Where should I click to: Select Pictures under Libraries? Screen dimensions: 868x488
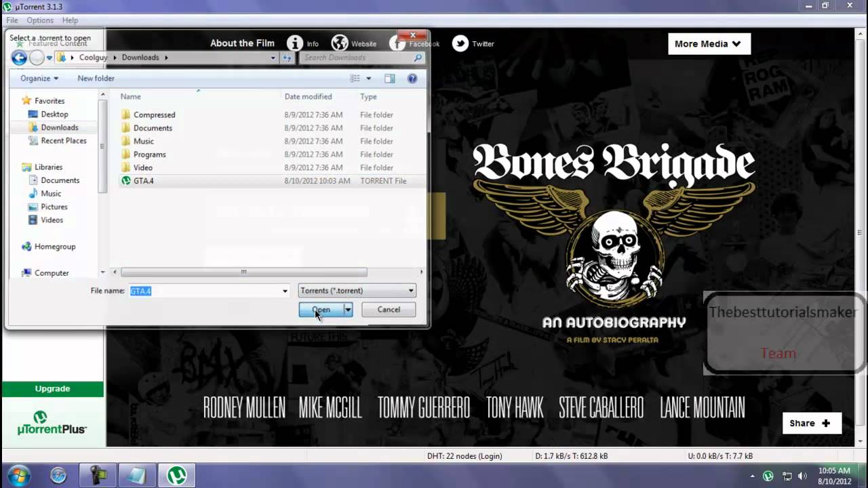pos(54,207)
